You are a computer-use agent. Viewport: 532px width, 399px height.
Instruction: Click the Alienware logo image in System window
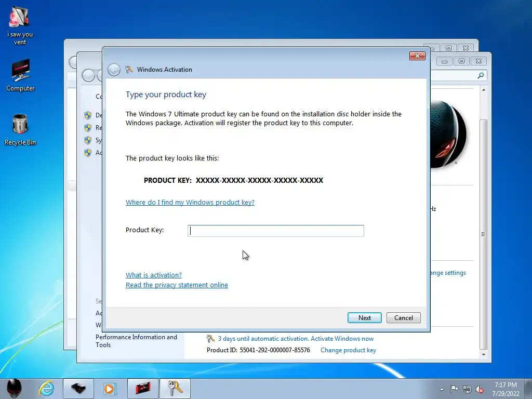point(448,134)
